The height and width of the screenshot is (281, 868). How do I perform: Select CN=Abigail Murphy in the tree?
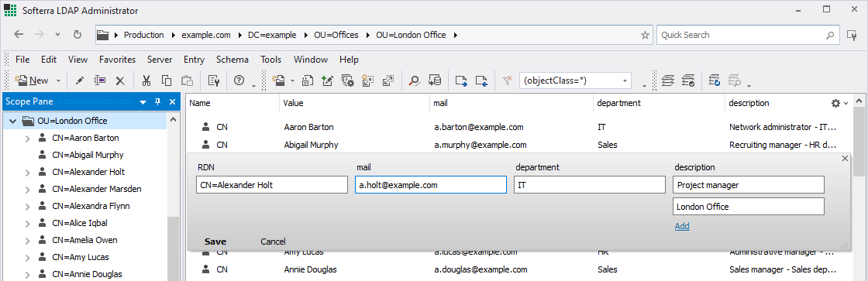(88, 155)
